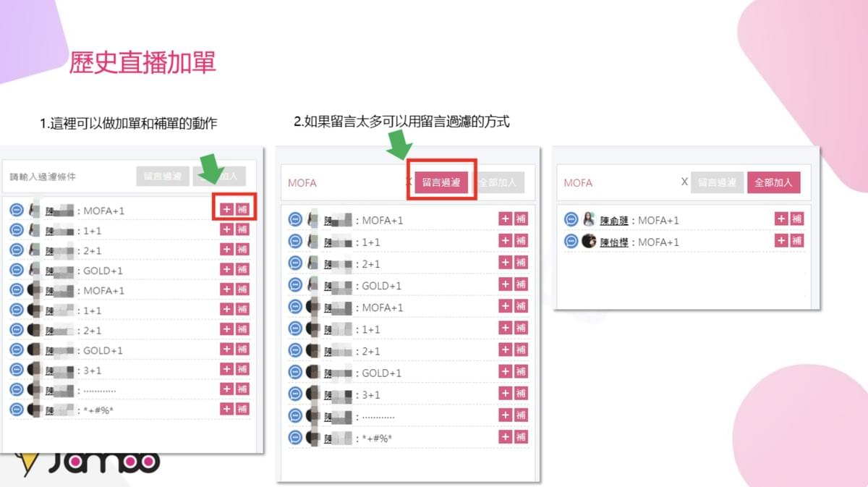
Task: Click the MOFA filter field beside red-outlined 留言過濾
Action: click(x=340, y=183)
